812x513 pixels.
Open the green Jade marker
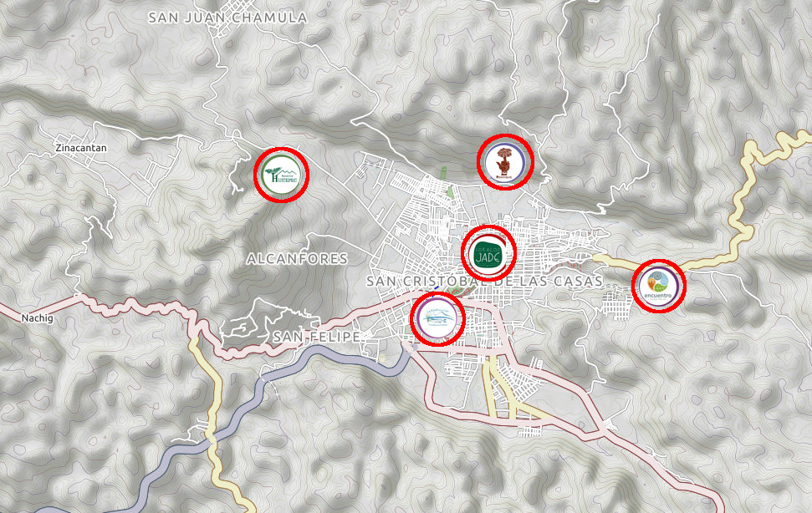pos(488,252)
